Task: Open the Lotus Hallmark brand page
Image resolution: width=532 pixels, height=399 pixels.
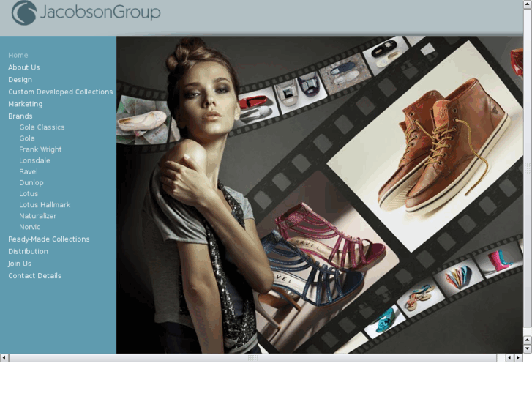Action: (x=45, y=205)
